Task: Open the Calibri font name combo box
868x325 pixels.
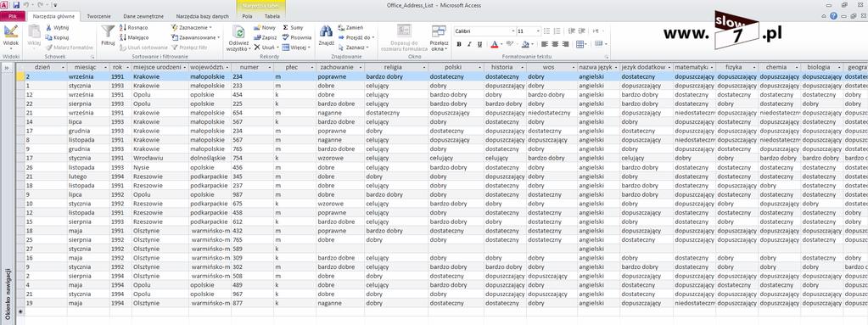Action: click(x=485, y=31)
